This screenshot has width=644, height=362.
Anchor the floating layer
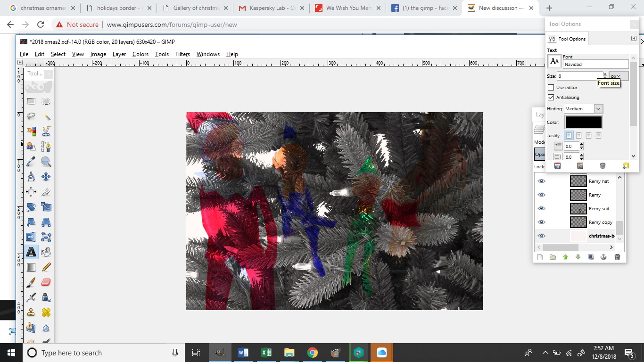point(603,257)
